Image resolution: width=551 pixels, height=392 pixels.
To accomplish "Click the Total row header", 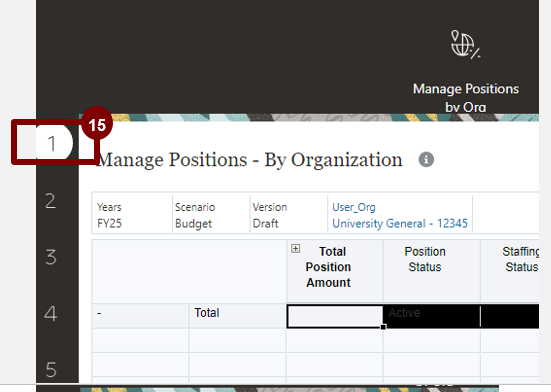I will (238, 316).
